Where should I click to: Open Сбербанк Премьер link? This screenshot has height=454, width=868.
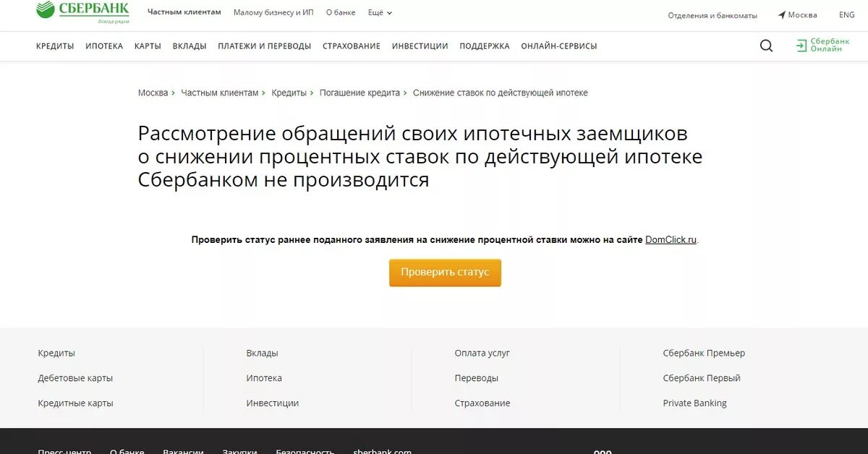coord(704,354)
